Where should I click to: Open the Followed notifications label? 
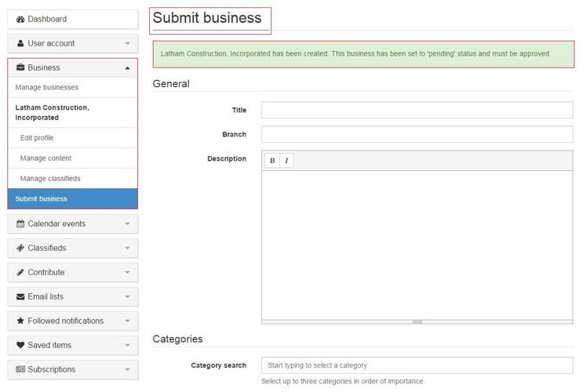point(66,321)
